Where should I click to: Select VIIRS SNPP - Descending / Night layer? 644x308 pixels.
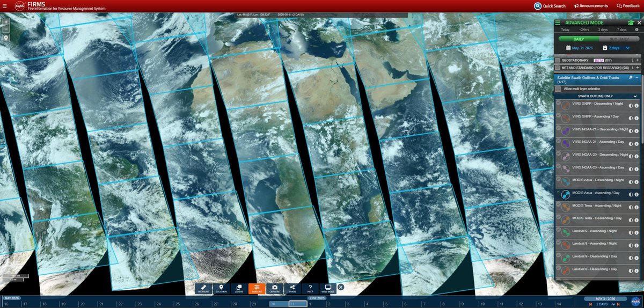point(597,105)
